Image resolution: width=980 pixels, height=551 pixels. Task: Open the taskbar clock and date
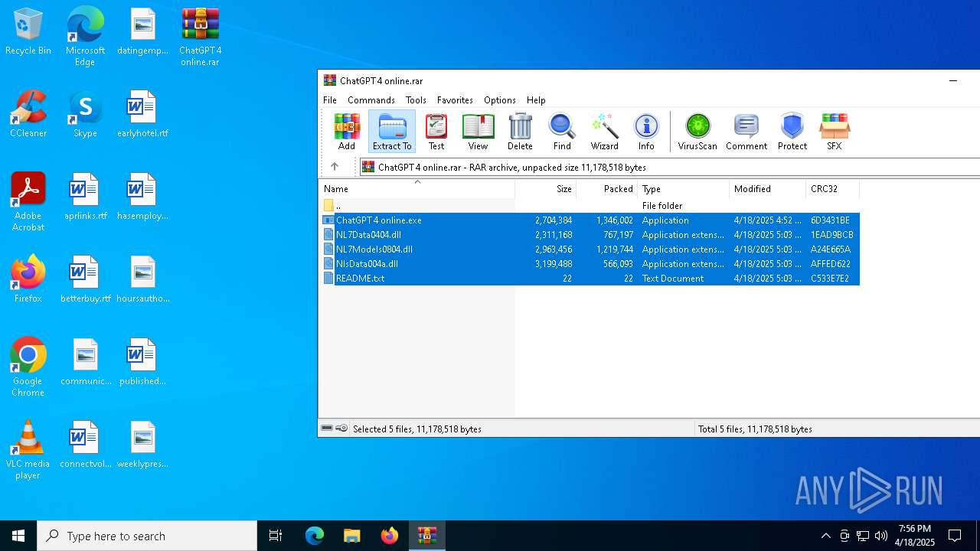[x=916, y=536]
